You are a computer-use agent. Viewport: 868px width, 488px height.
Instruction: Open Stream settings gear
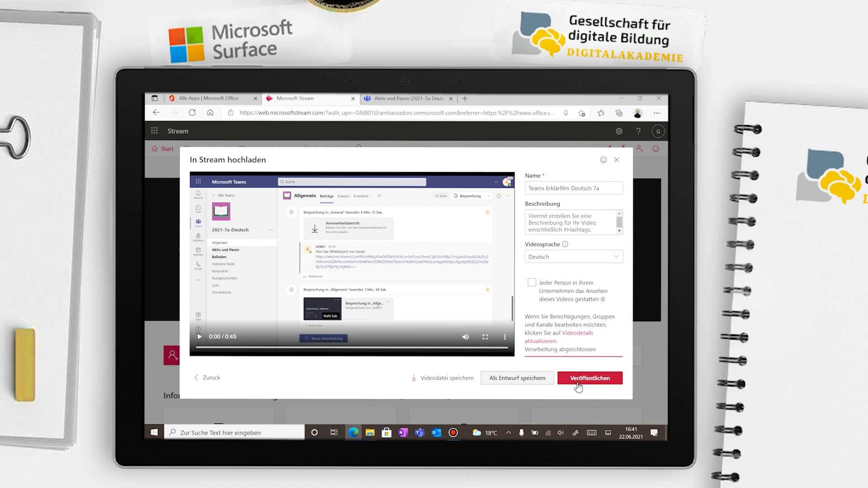pos(619,131)
